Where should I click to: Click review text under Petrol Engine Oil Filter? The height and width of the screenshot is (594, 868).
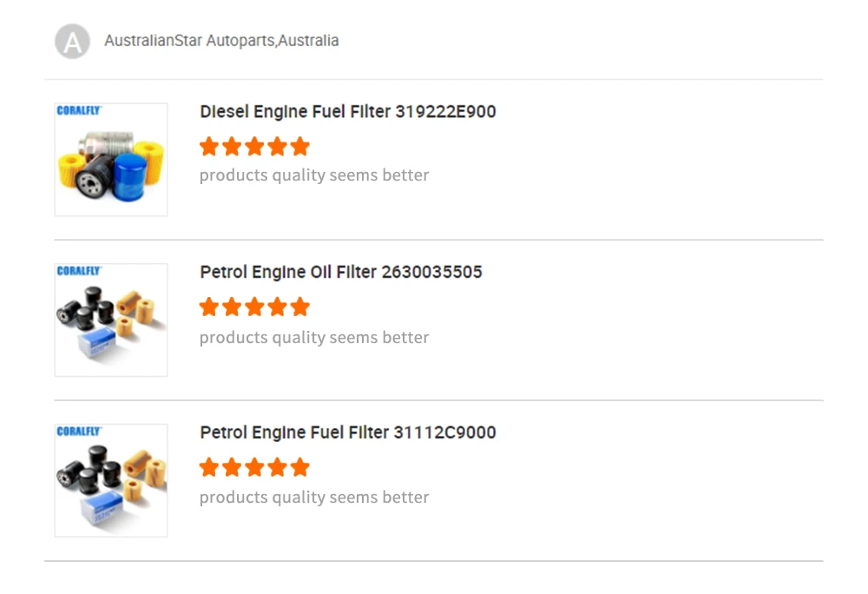pyautogui.click(x=314, y=337)
